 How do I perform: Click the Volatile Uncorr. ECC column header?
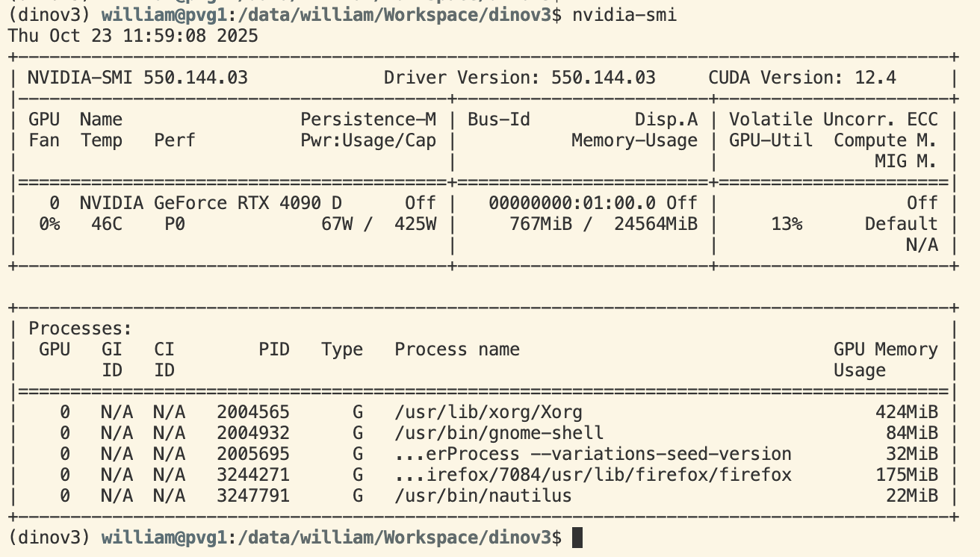833,119
